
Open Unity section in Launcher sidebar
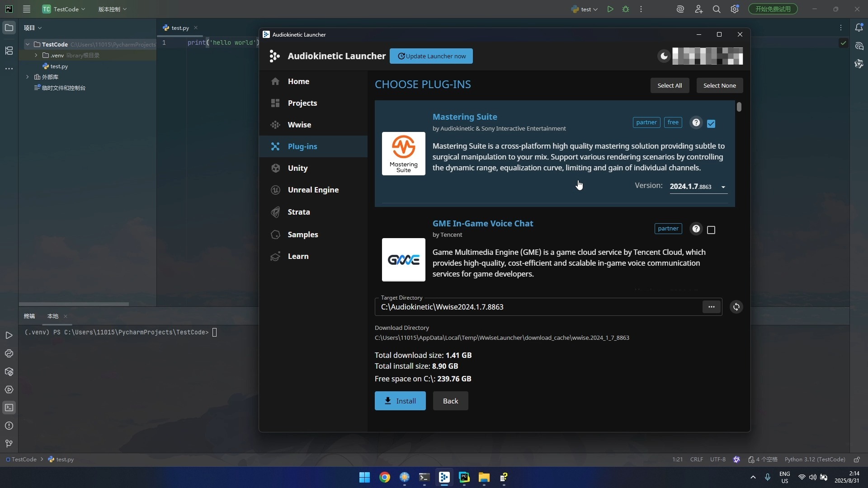[313, 168]
